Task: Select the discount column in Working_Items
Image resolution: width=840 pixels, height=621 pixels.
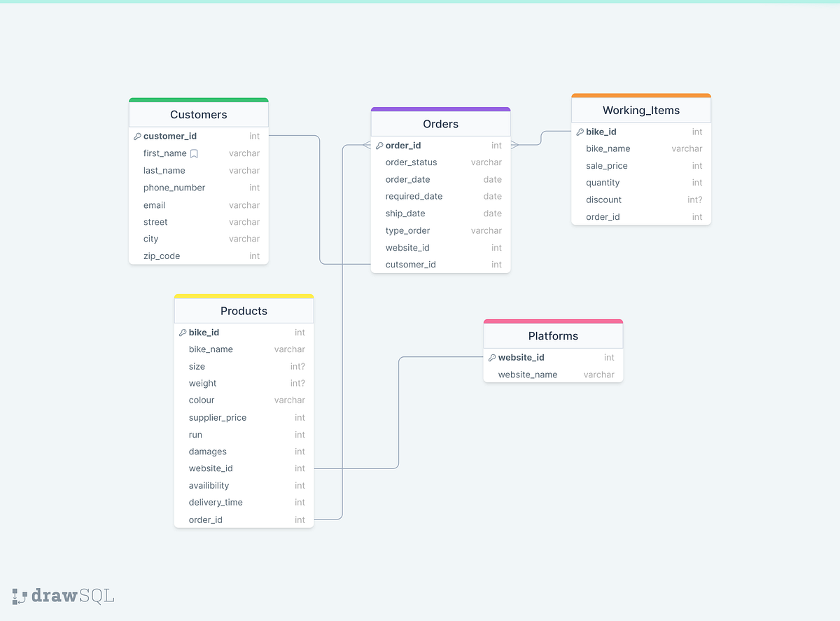Action: click(x=640, y=200)
